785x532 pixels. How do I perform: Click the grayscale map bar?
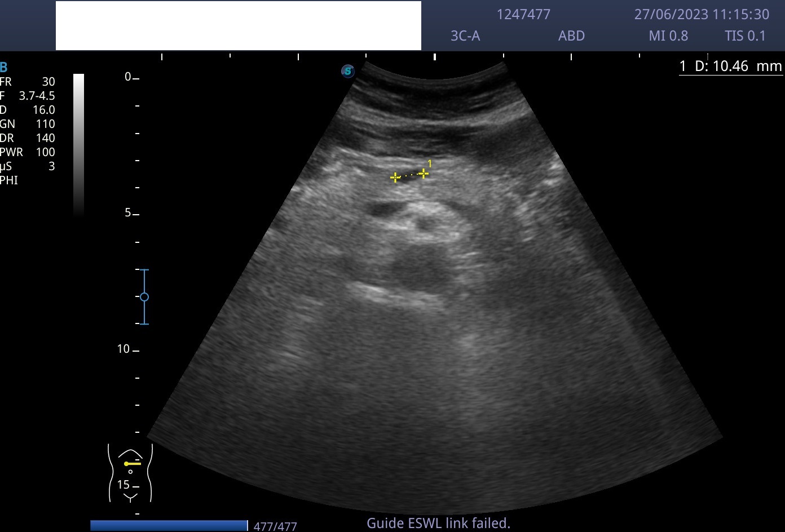[79, 144]
